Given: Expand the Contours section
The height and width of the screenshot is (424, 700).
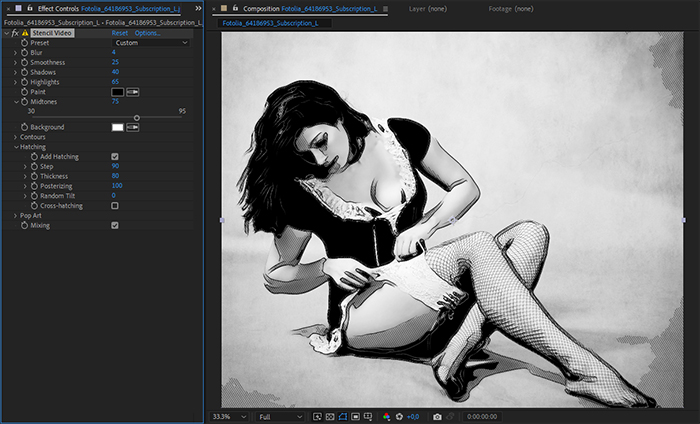Looking at the screenshot, I should coord(15,137).
